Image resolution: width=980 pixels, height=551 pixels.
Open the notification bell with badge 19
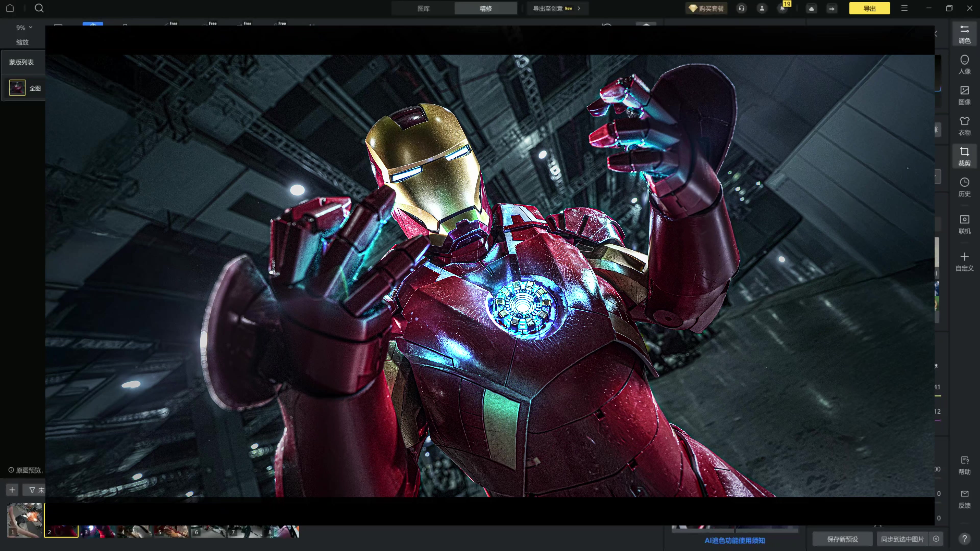[x=782, y=8]
